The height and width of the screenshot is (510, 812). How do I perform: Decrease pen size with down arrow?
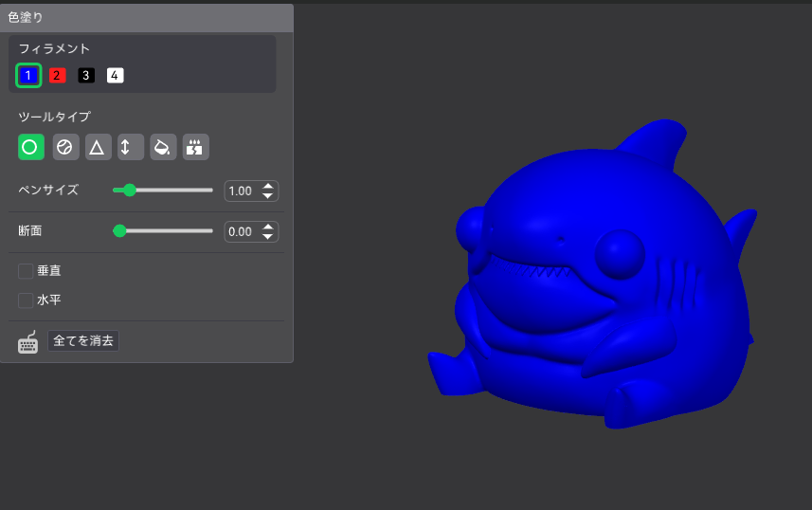click(x=268, y=196)
